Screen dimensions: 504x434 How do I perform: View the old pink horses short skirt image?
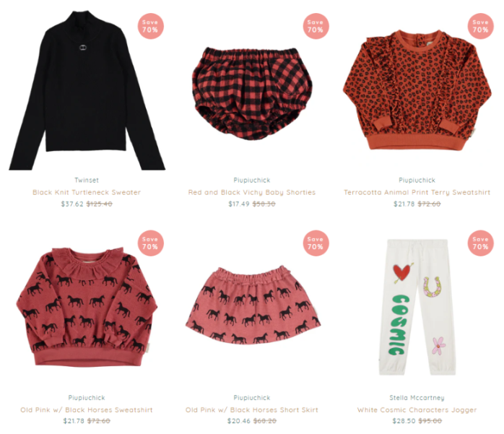(253, 305)
